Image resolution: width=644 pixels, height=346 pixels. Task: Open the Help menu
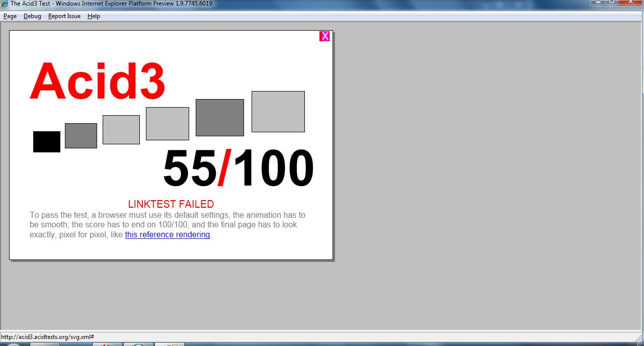pyautogui.click(x=94, y=16)
